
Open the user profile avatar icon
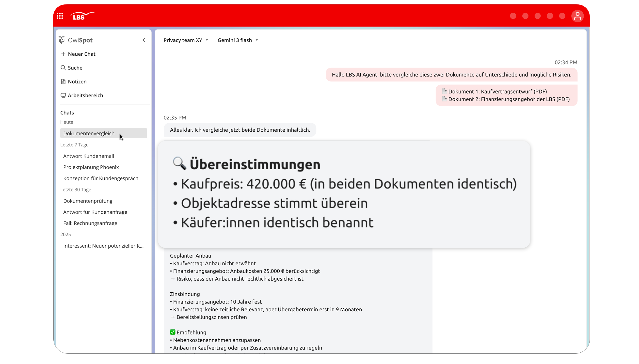point(577,16)
